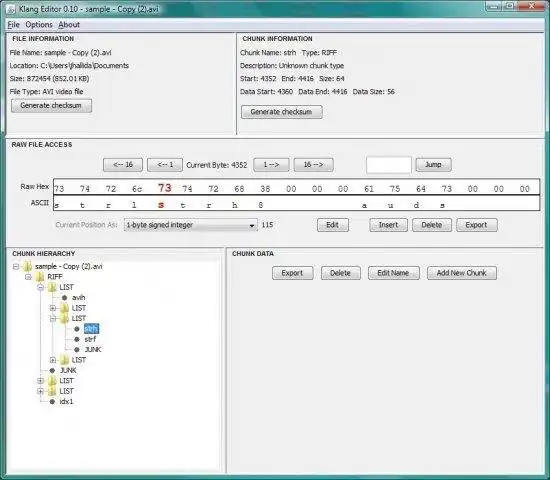
Task: Click Export in Chunk Data panel
Action: tap(292, 273)
